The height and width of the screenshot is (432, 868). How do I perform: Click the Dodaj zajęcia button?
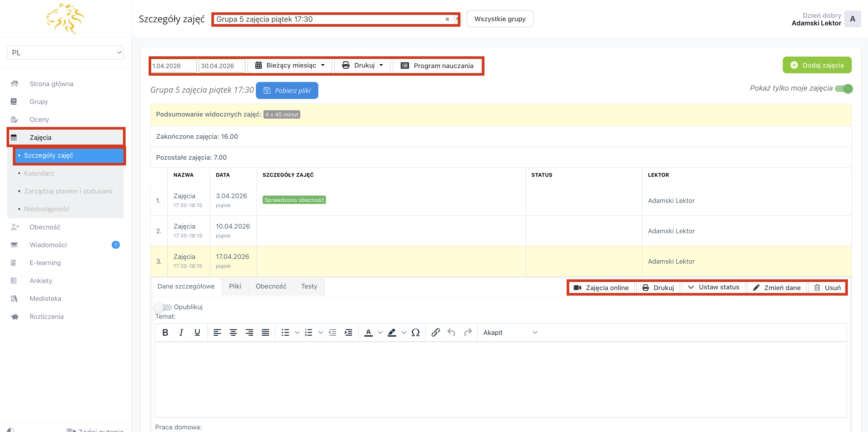[x=817, y=65]
